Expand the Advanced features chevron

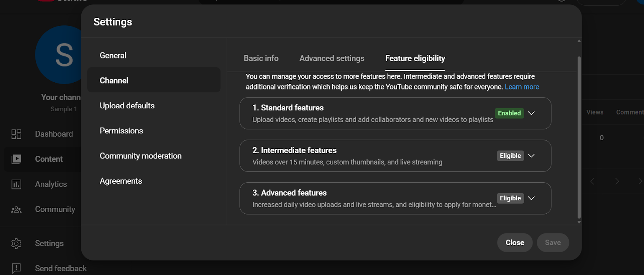pos(531,198)
